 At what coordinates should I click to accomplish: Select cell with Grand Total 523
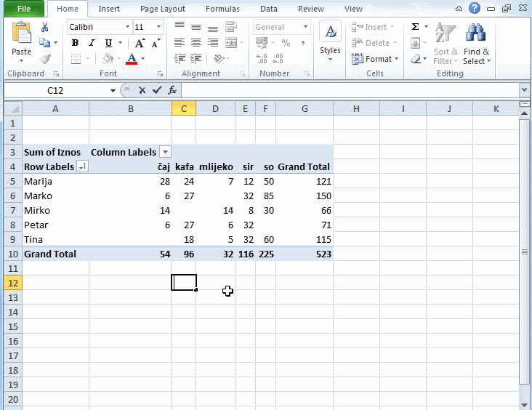305,254
